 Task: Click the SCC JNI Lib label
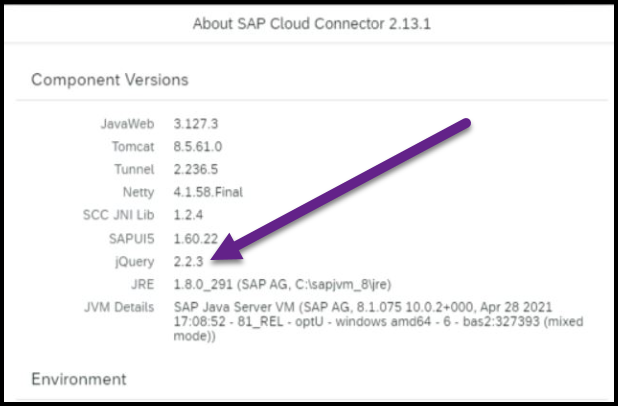coord(118,215)
